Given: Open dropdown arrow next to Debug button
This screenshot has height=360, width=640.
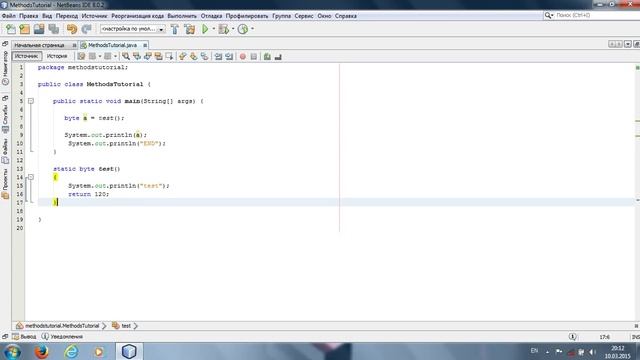Looking at the screenshot, I should click(x=233, y=29).
